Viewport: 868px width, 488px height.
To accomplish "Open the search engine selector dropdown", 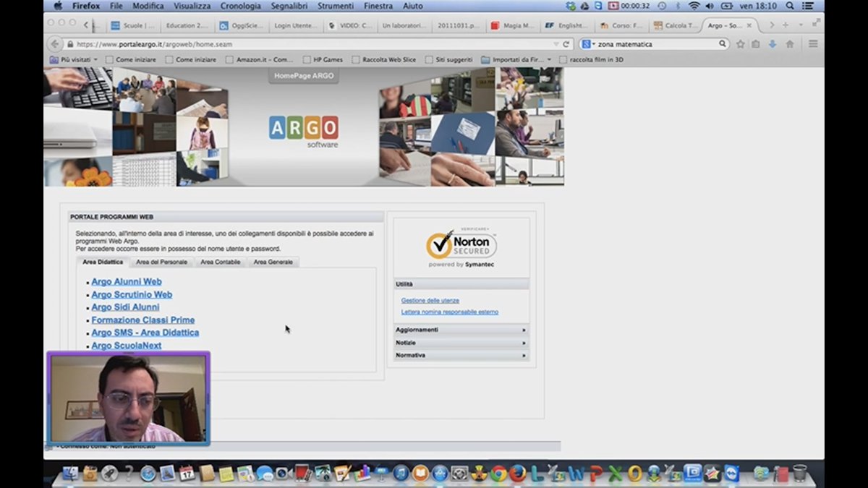I will click(x=587, y=44).
